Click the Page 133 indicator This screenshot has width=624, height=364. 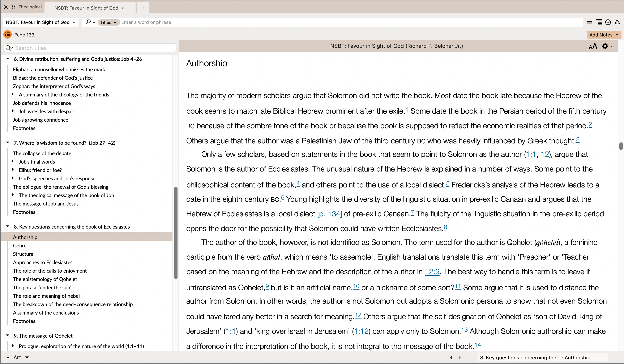click(x=24, y=35)
